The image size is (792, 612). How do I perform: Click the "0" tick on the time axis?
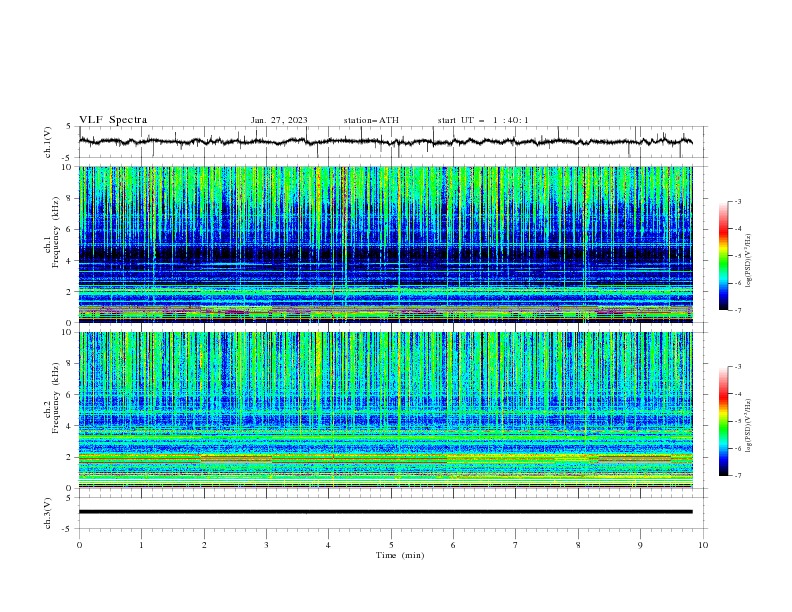(79, 545)
